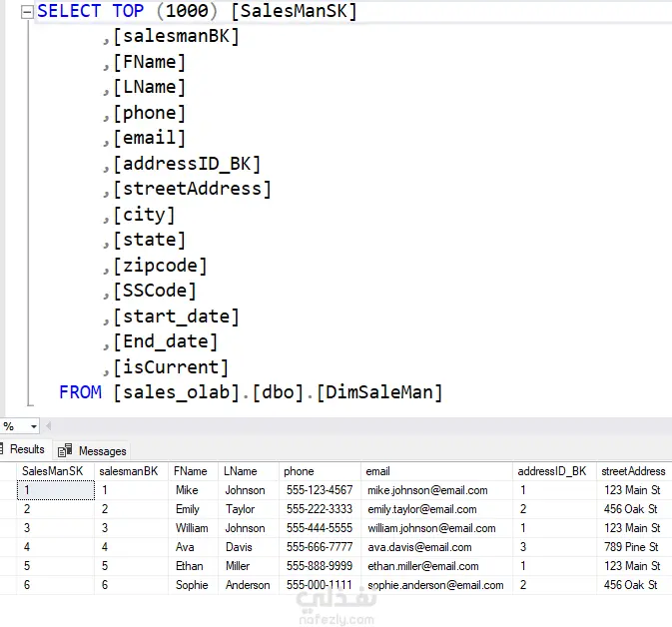This screenshot has width=672, height=627.
Task: Click phone cell 555-444-5555
Action: coord(320,528)
